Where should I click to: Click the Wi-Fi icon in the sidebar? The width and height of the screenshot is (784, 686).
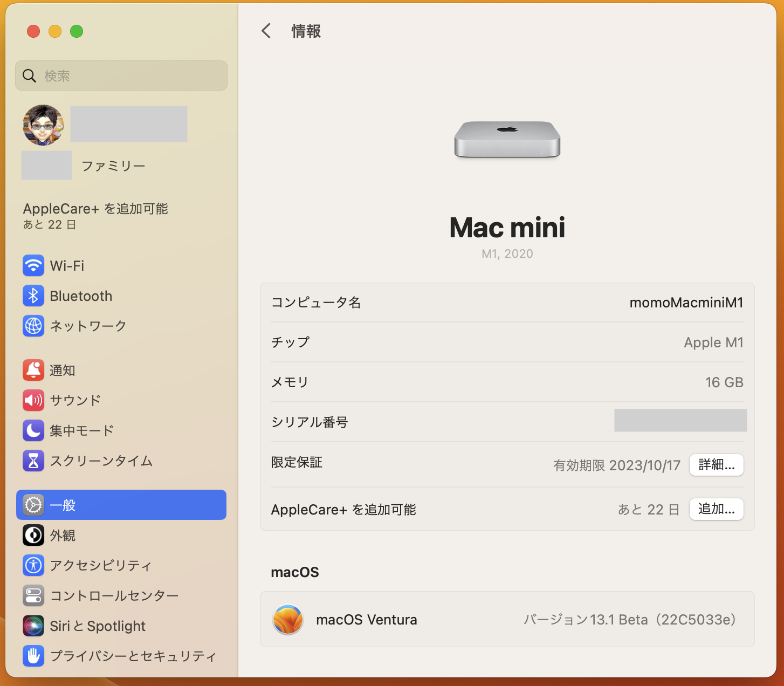coord(33,265)
